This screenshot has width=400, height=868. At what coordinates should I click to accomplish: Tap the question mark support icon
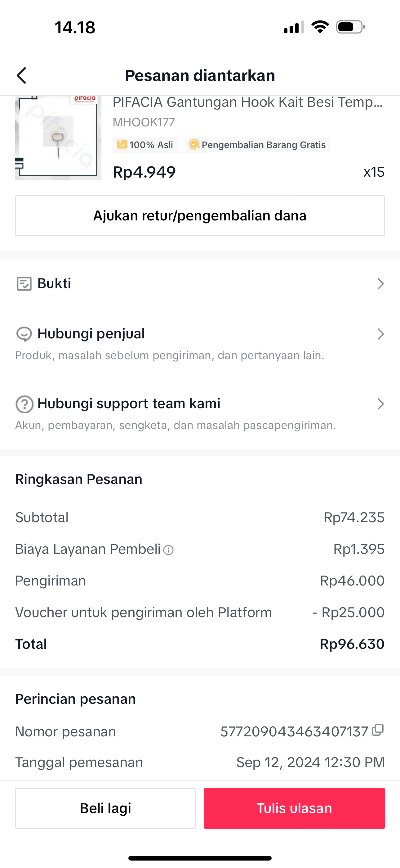pyautogui.click(x=24, y=404)
